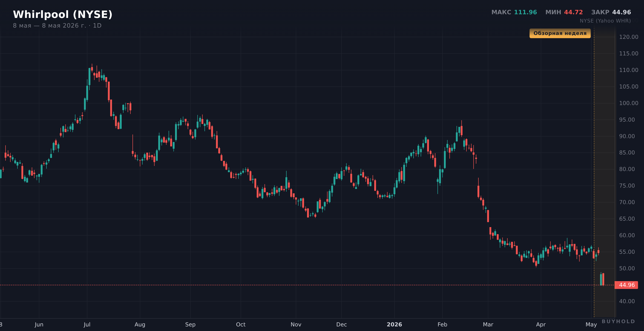644x331 pixels.
Task: Click the Oct label on the time axis
Action: pos(241,325)
